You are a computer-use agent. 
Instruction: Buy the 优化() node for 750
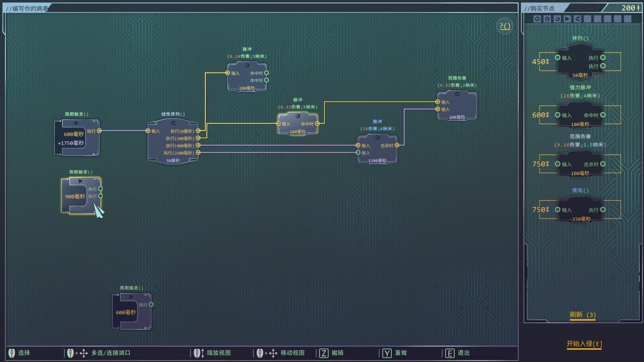580,210
